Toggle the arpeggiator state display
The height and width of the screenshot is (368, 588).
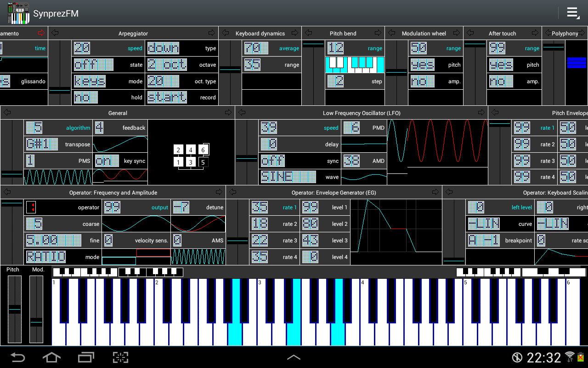pyautogui.click(x=93, y=65)
